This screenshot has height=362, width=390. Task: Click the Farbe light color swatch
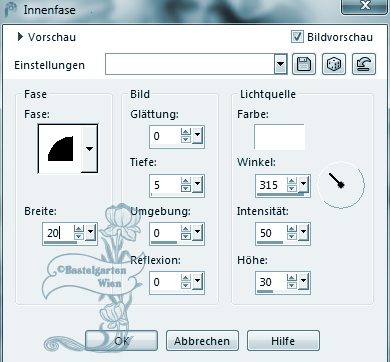coord(279,137)
